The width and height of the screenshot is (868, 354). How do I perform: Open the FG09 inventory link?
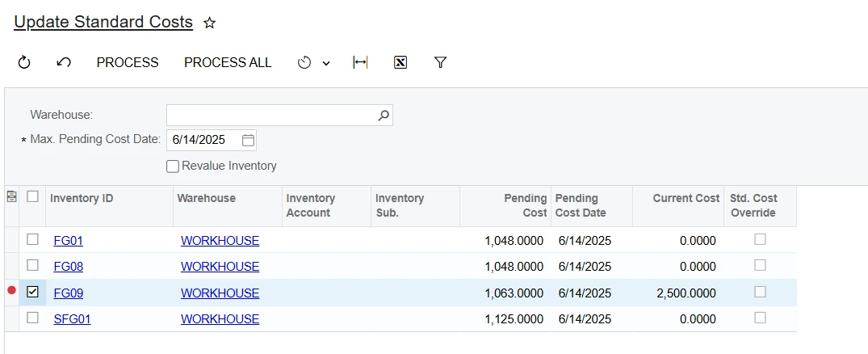pos(68,293)
